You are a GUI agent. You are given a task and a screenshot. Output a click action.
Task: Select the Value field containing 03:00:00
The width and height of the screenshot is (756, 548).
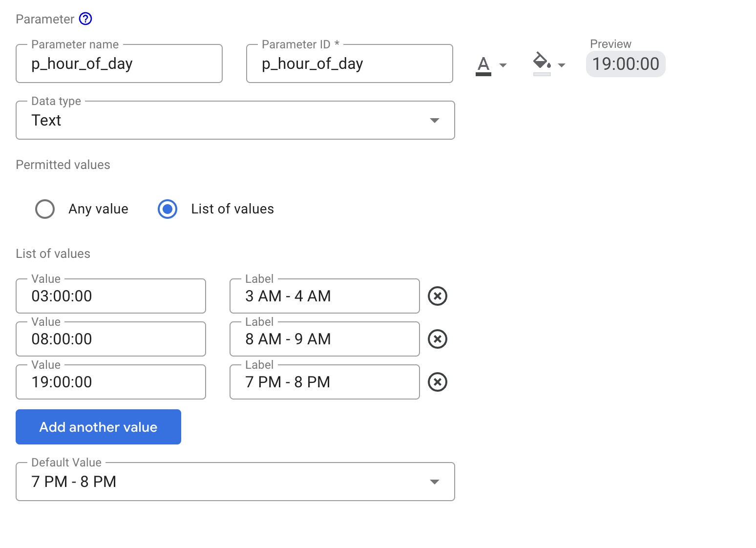pyautogui.click(x=111, y=296)
